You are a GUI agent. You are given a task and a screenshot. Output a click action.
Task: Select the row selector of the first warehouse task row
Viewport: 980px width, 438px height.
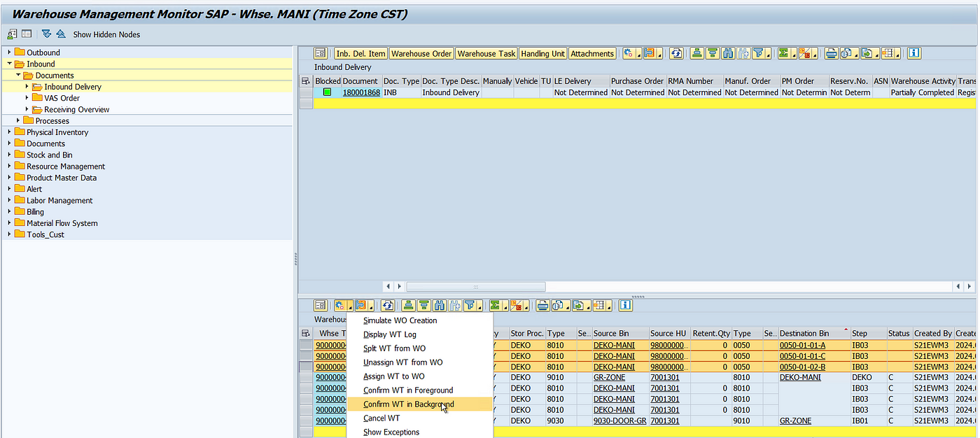(306, 345)
